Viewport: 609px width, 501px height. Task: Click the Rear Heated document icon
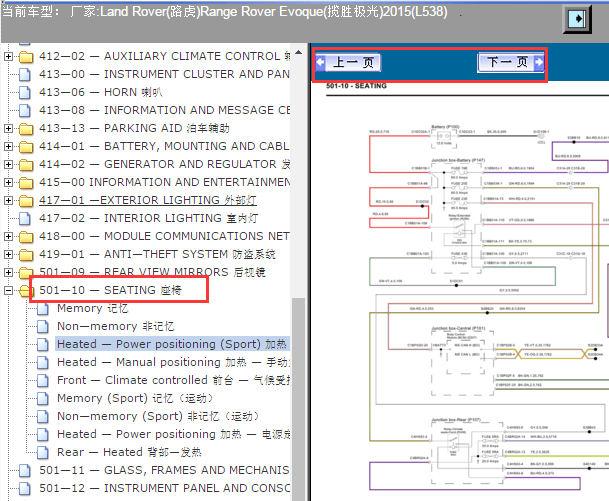(x=43, y=452)
